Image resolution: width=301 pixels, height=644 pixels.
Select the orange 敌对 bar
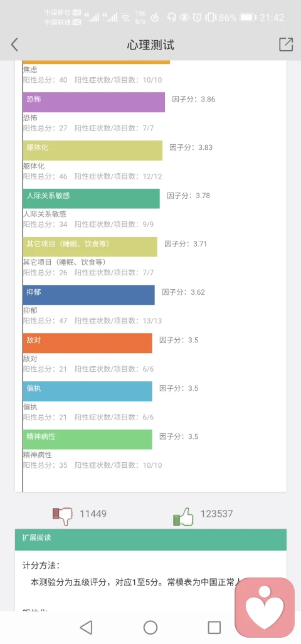tap(87, 343)
